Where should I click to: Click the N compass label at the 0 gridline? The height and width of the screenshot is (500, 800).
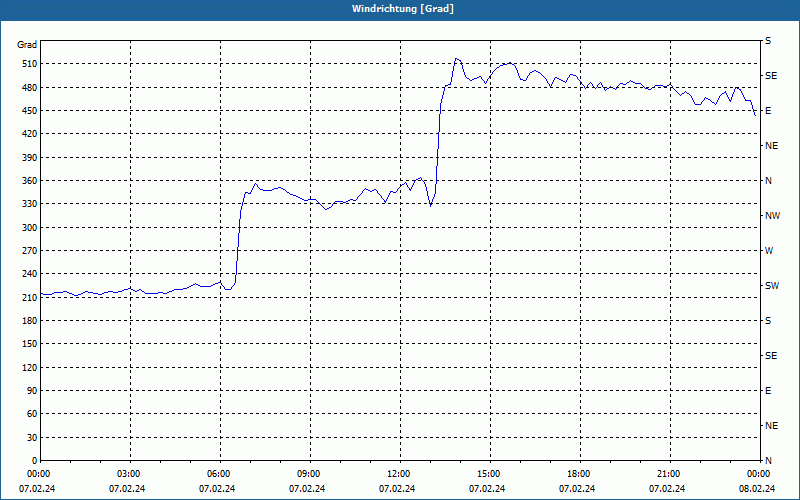pyautogui.click(x=768, y=461)
